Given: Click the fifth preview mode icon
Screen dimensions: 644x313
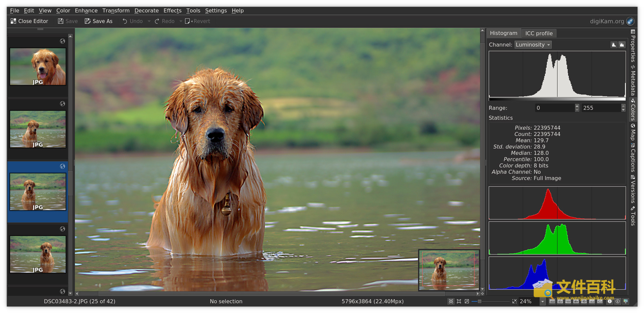Looking at the screenshot, I should (x=584, y=301).
